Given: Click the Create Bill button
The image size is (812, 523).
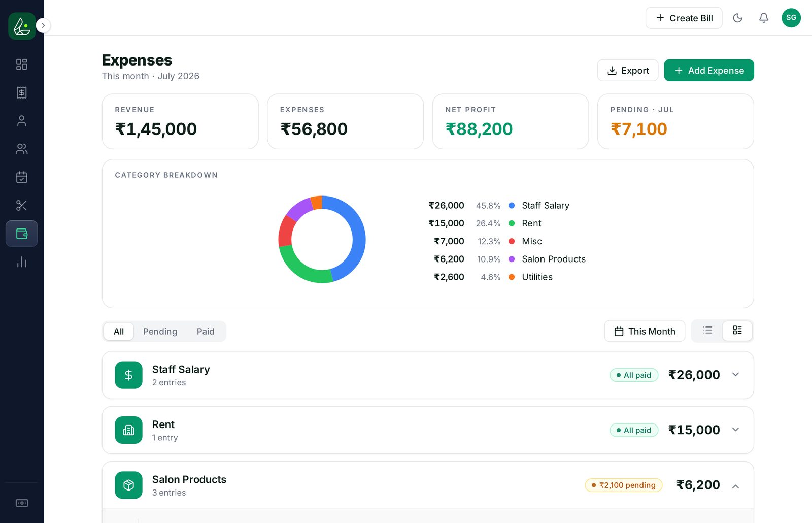Looking at the screenshot, I should [x=684, y=18].
